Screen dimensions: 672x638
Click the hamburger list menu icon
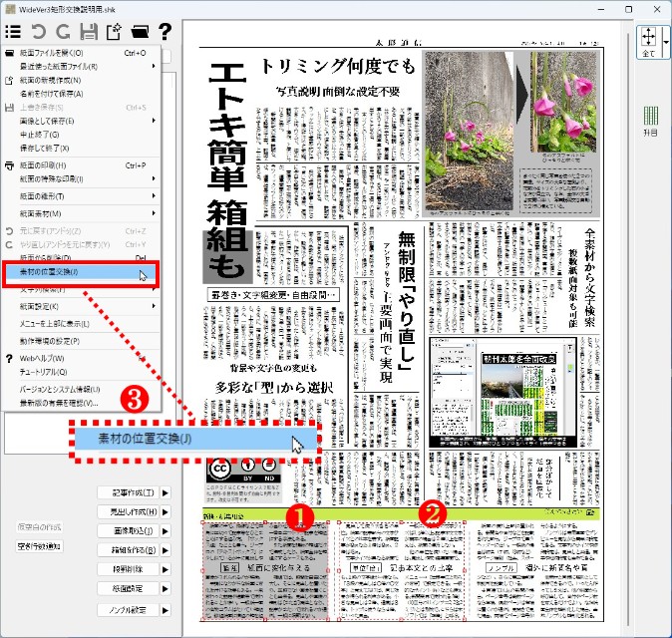click(14, 32)
